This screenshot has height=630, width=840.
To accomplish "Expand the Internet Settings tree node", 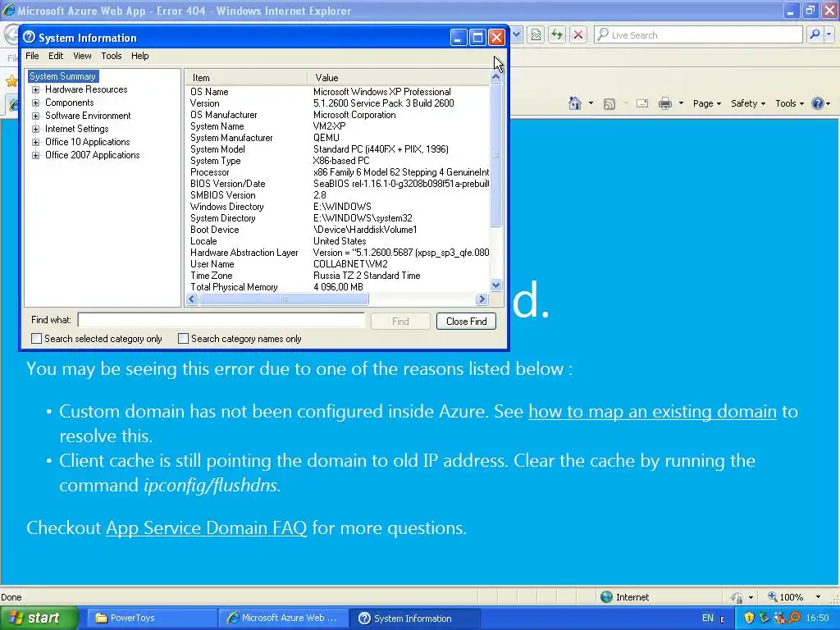I will point(35,129).
